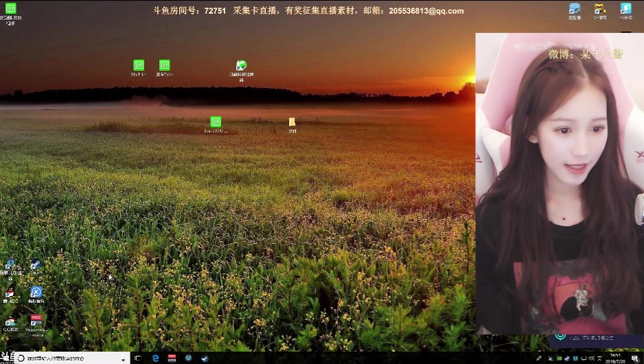Switch input method via IME indicator
Viewport: 644px width, 364px height.
[599, 359]
